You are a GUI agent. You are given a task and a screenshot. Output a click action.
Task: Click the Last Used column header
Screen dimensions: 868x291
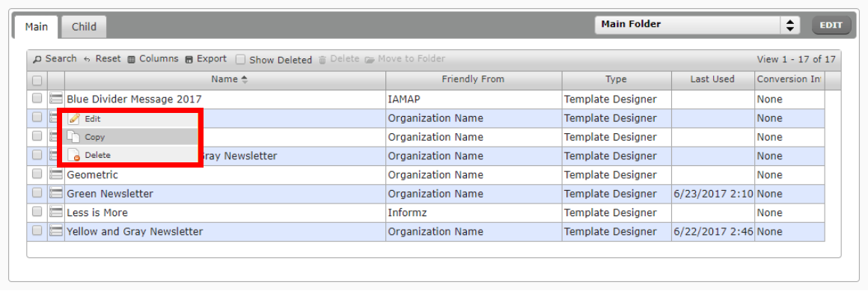click(x=712, y=79)
